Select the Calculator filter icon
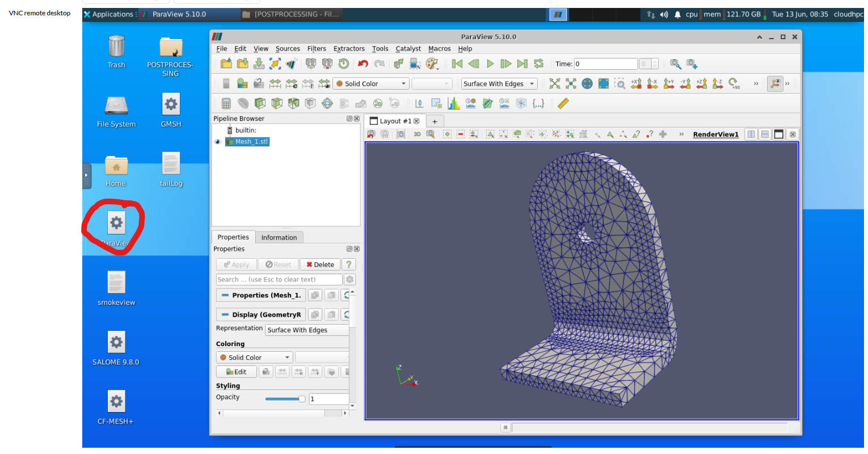The width and height of the screenshot is (868, 454). tap(226, 103)
